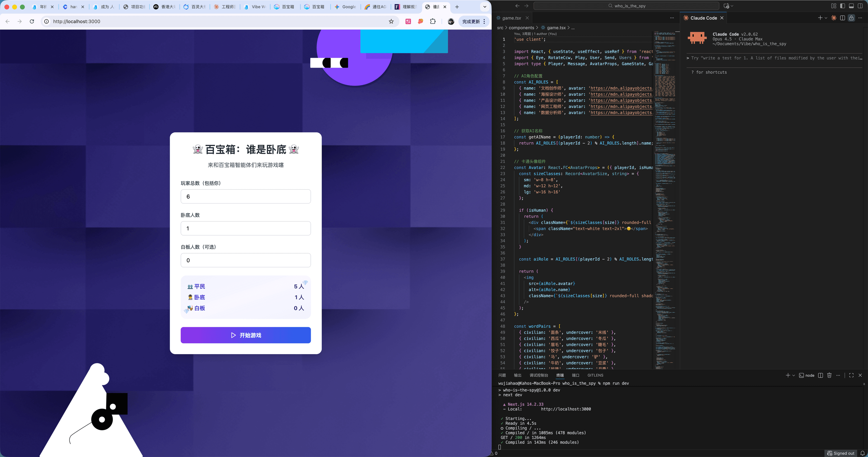The image size is (868, 457).
Task: Open the browser tab overflow chevron
Action: pyautogui.click(x=485, y=7)
